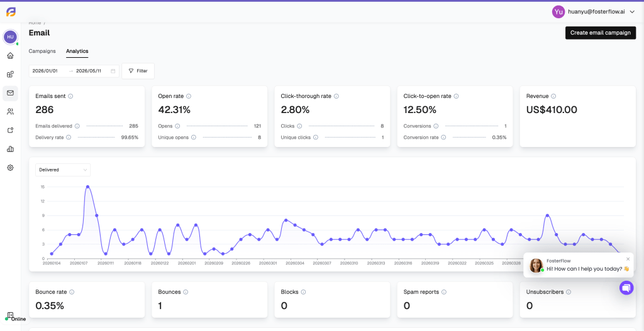644x331 pixels.
Task: Click the Online status icon
Action: (x=10, y=315)
